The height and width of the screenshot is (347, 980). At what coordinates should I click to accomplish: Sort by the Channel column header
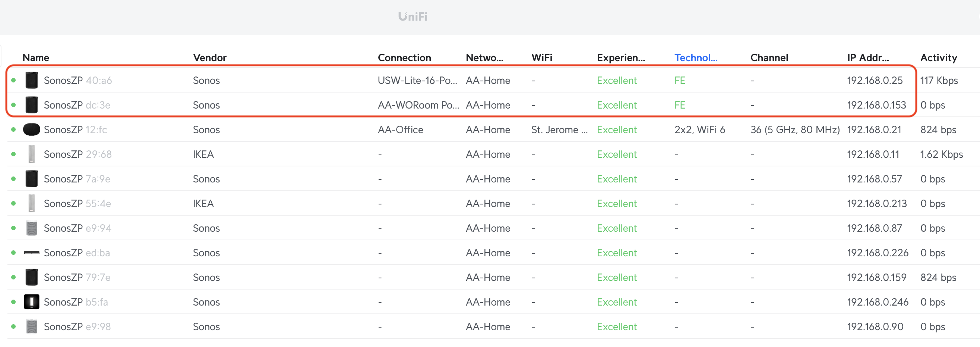pos(769,57)
